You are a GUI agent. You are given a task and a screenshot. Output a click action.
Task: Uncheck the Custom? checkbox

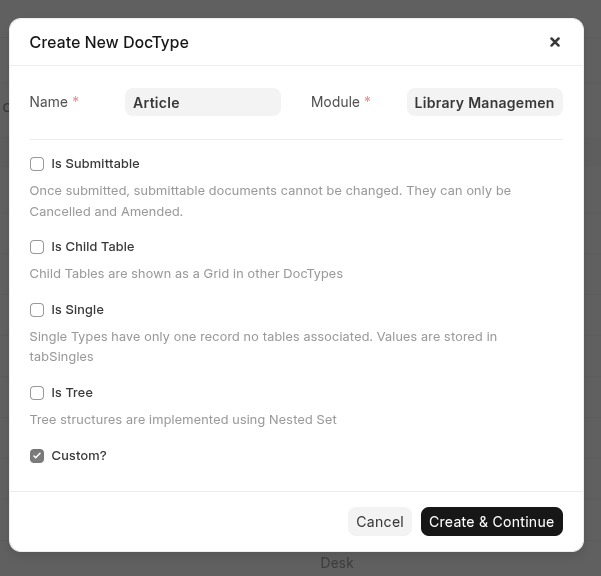pyautogui.click(x=37, y=456)
